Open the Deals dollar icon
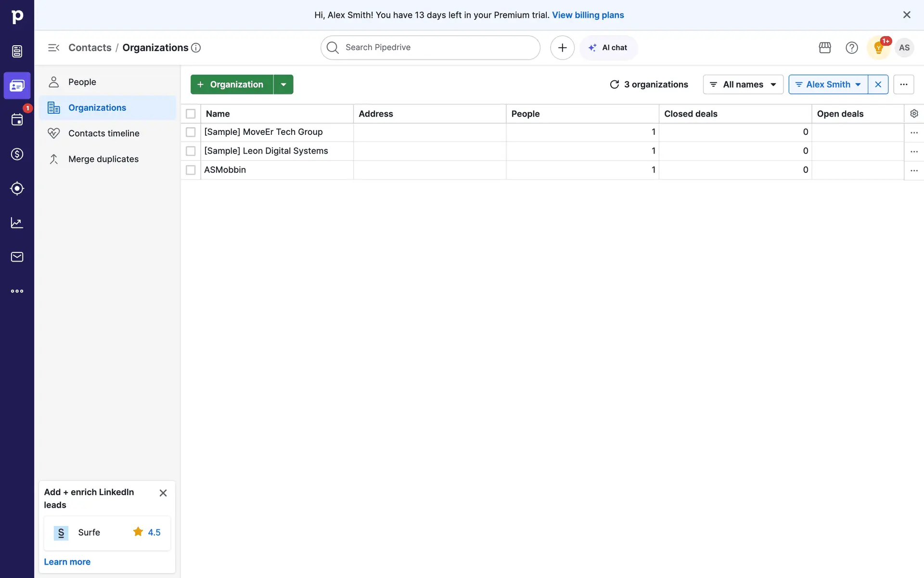924x578 pixels. click(x=17, y=154)
